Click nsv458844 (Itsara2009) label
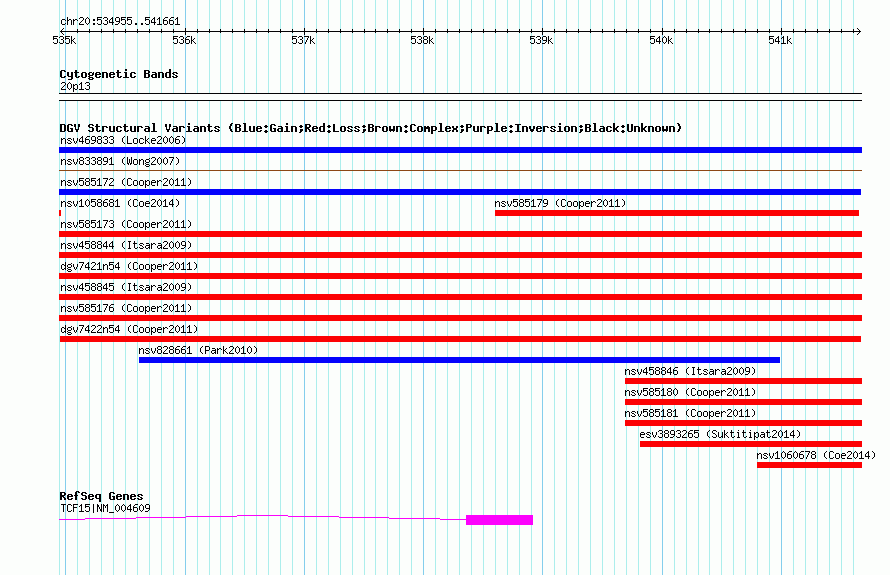This screenshot has height=575, width=890. (x=126, y=245)
